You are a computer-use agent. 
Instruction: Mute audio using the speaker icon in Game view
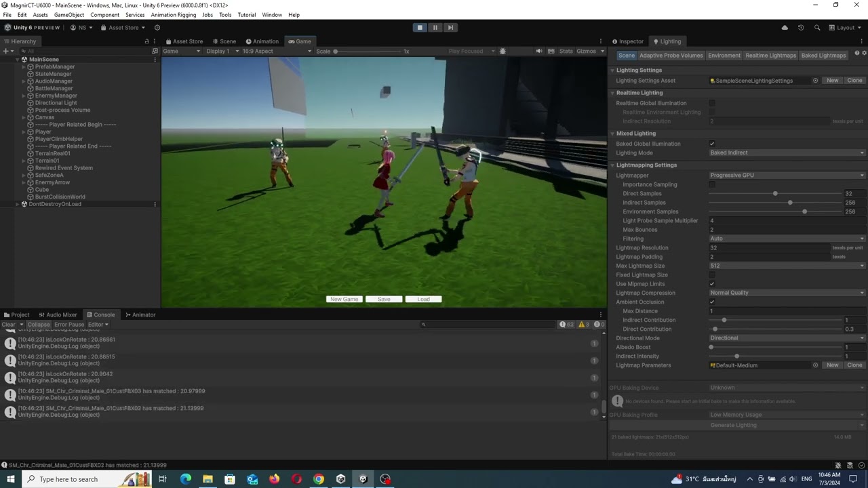click(538, 51)
